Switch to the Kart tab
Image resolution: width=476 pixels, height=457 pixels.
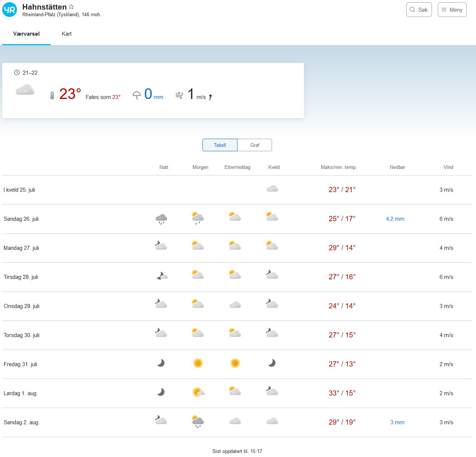[67, 34]
